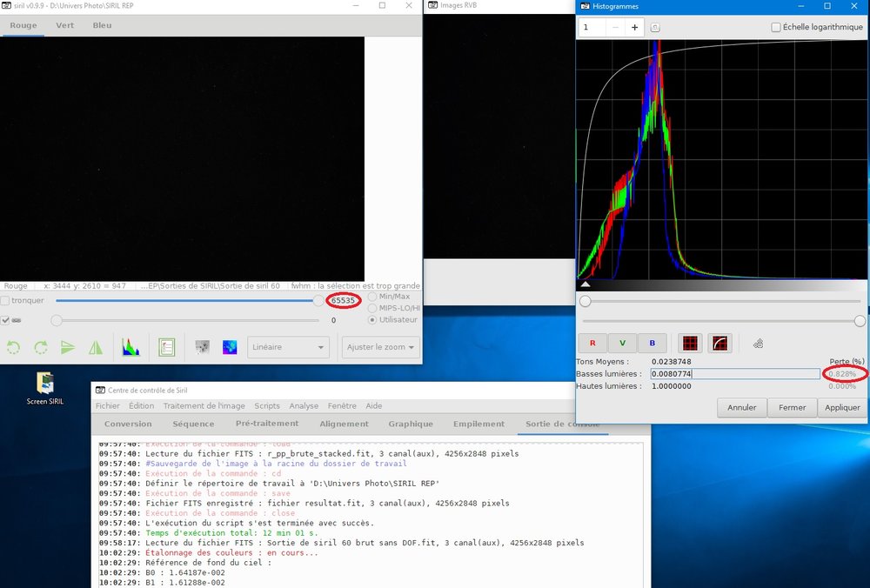Open the Linéaire display mode dropdown

click(288, 347)
